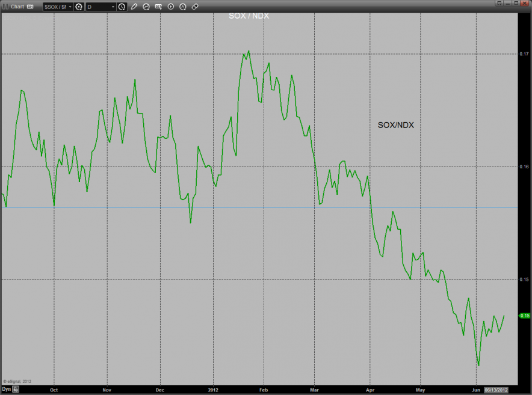Viewport: 532px width, 395px height.
Task: Click the small icon beside Dyn
Action: pos(16,390)
